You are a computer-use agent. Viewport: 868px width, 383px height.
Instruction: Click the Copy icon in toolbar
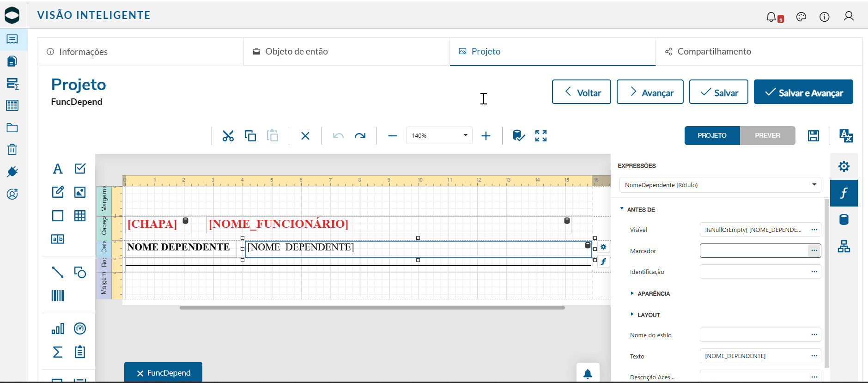[x=250, y=136]
